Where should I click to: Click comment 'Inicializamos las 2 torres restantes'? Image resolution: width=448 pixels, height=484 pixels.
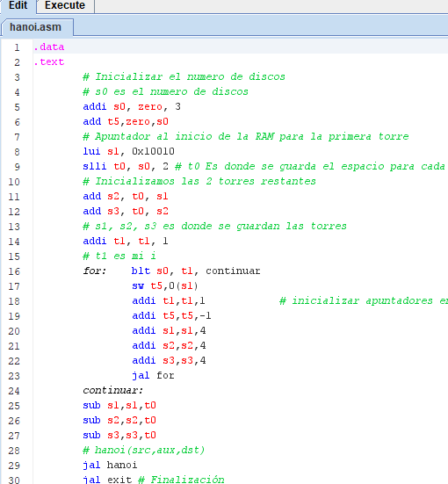coord(199,181)
